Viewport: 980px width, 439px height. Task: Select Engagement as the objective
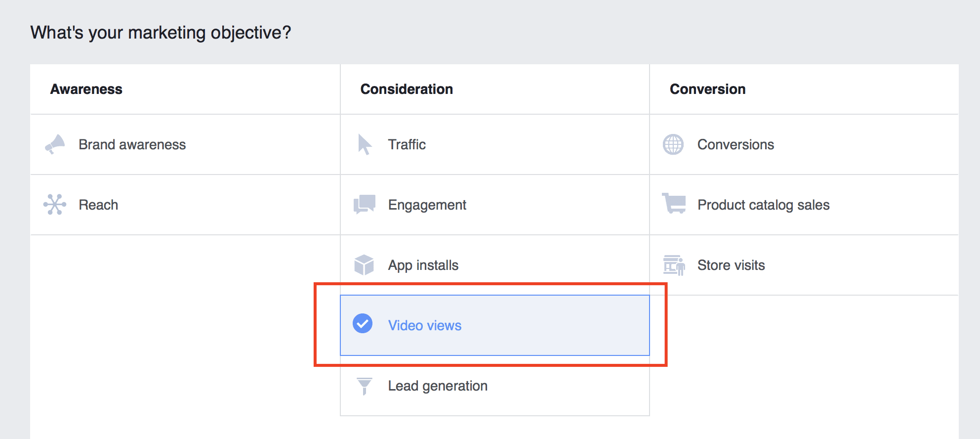click(427, 205)
